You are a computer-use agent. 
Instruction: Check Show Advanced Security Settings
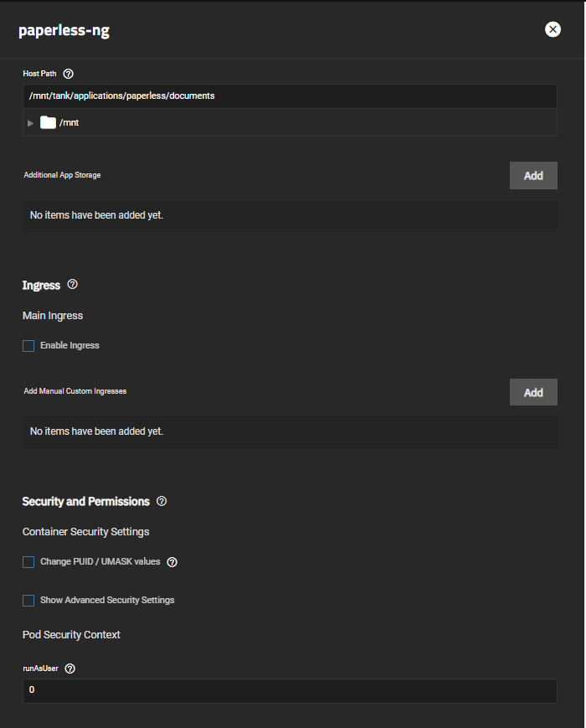pos(28,601)
